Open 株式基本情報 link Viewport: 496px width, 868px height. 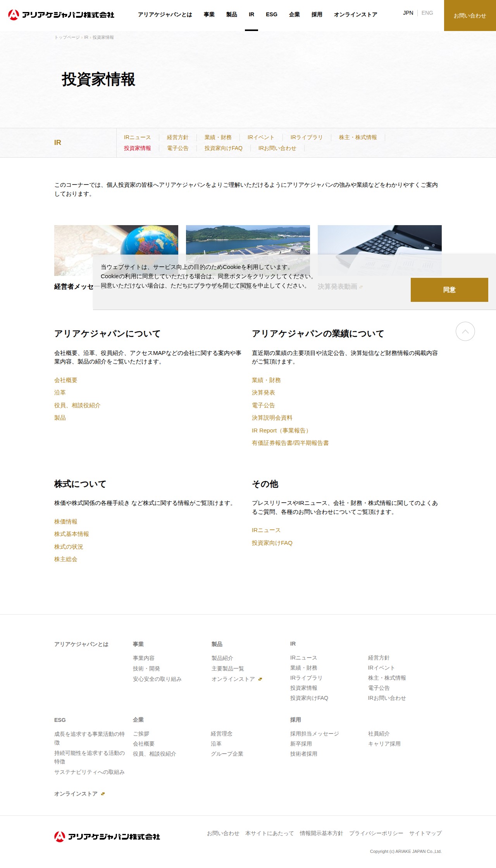click(72, 534)
